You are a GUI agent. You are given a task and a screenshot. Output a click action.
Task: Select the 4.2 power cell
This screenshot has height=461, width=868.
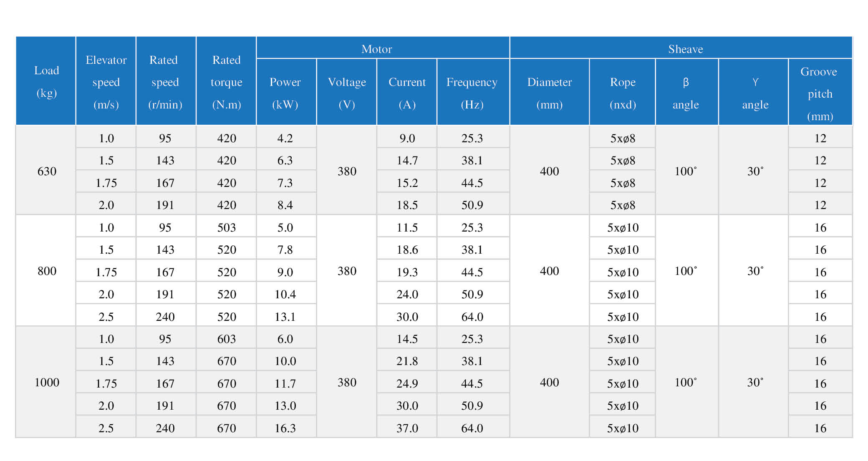pos(286,137)
